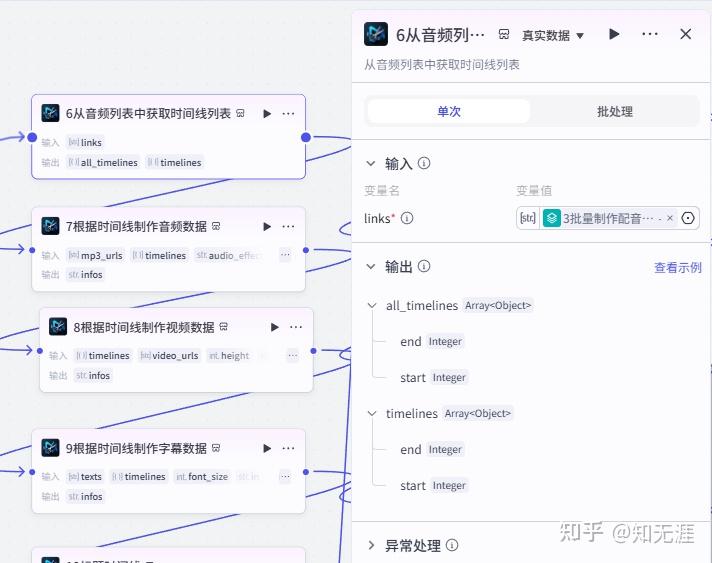Viewport: 712px width, 563px height.
Task: Click plugin icon of node 9
Action: click(50, 448)
